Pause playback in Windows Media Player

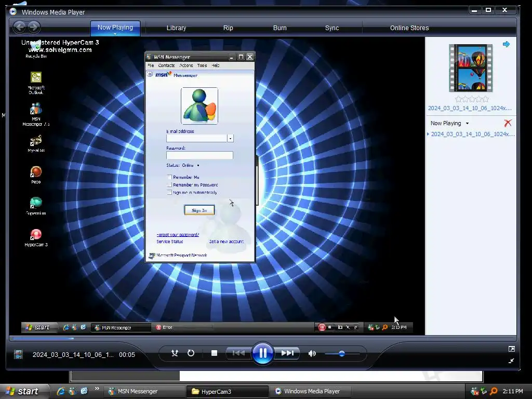tap(262, 353)
